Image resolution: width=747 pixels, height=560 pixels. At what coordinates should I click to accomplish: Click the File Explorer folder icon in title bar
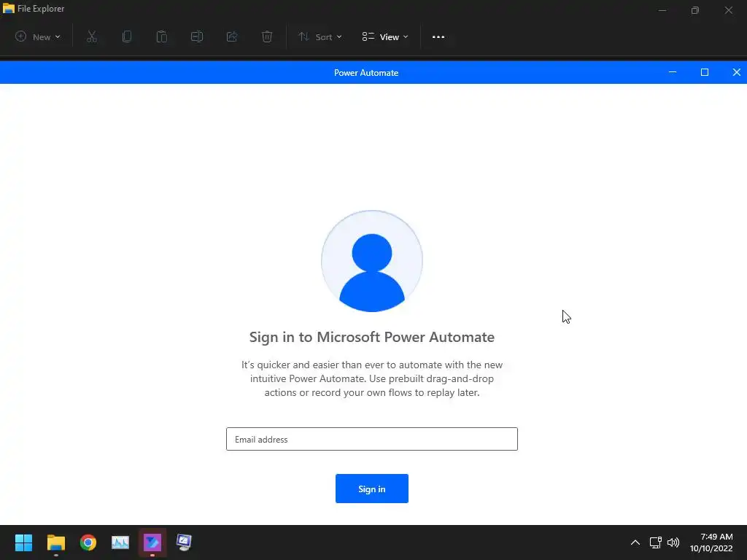(x=9, y=8)
